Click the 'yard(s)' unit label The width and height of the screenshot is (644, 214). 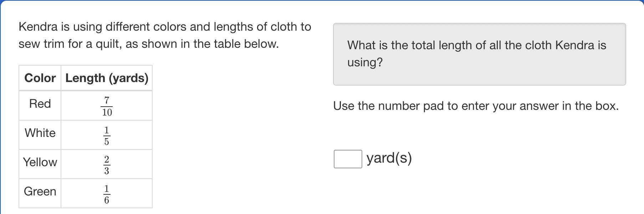click(389, 158)
